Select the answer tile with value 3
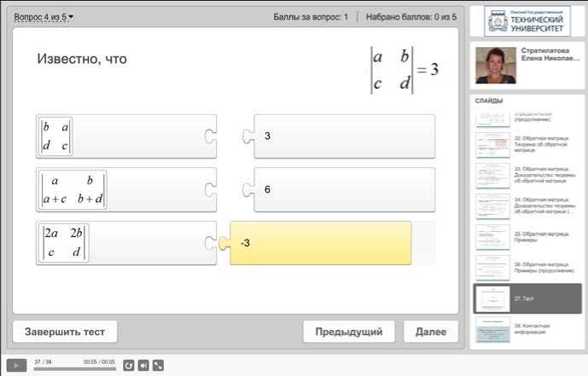 click(340, 136)
